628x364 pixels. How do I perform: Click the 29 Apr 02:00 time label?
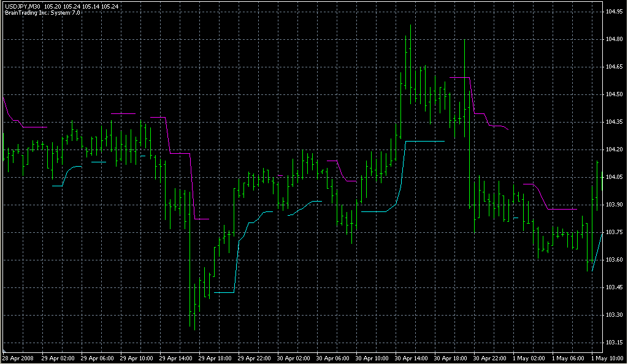click(x=58, y=358)
